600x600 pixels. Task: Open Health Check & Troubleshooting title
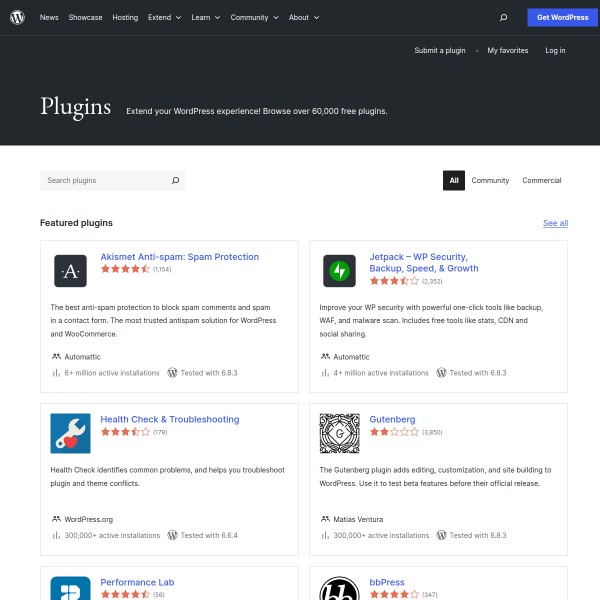pos(170,419)
